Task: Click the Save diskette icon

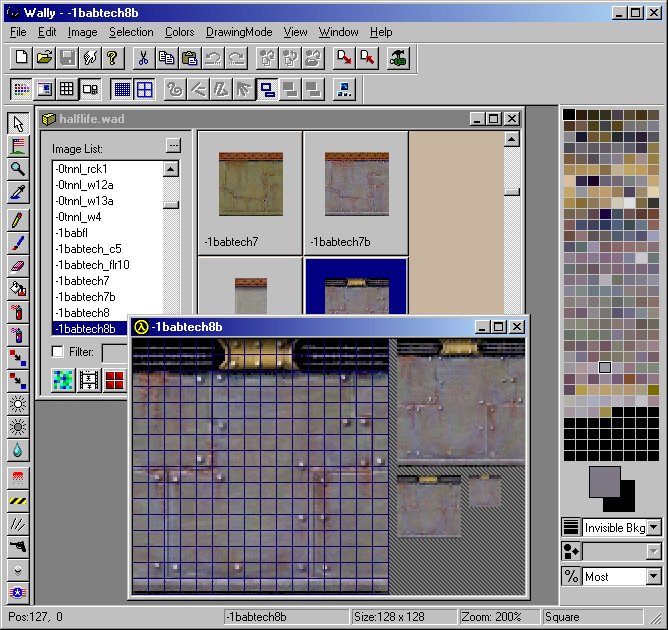Action: 67,58
